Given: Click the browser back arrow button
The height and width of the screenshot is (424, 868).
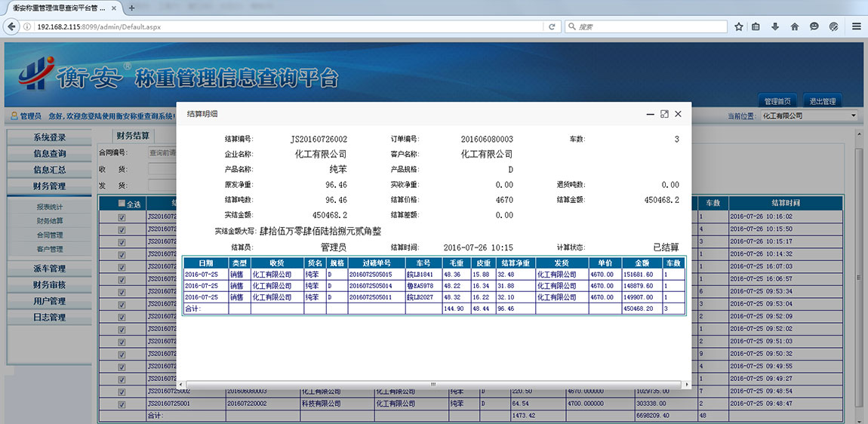Looking at the screenshot, I should click(11, 26).
